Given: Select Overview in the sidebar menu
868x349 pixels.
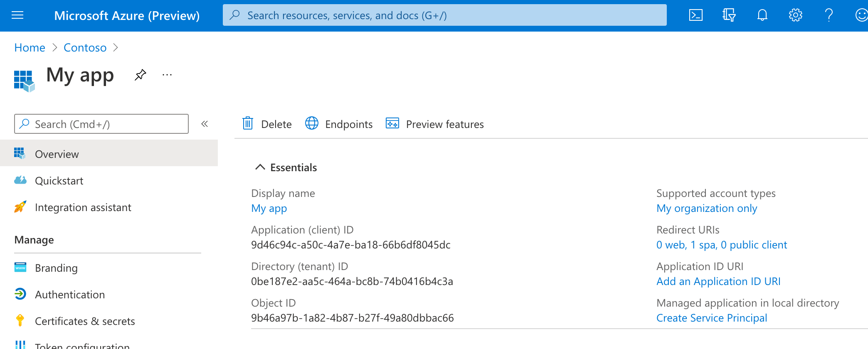Looking at the screenshot, I should coord(109,153).
